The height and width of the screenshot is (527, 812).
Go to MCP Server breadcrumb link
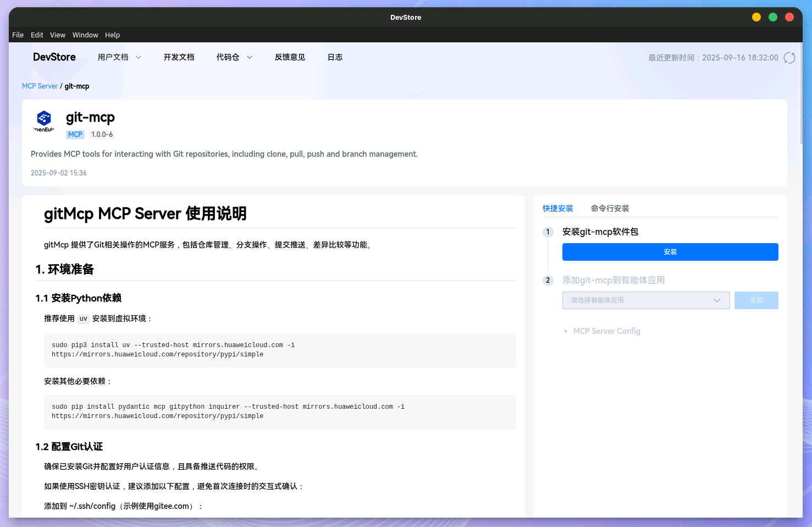click(40, 86)
